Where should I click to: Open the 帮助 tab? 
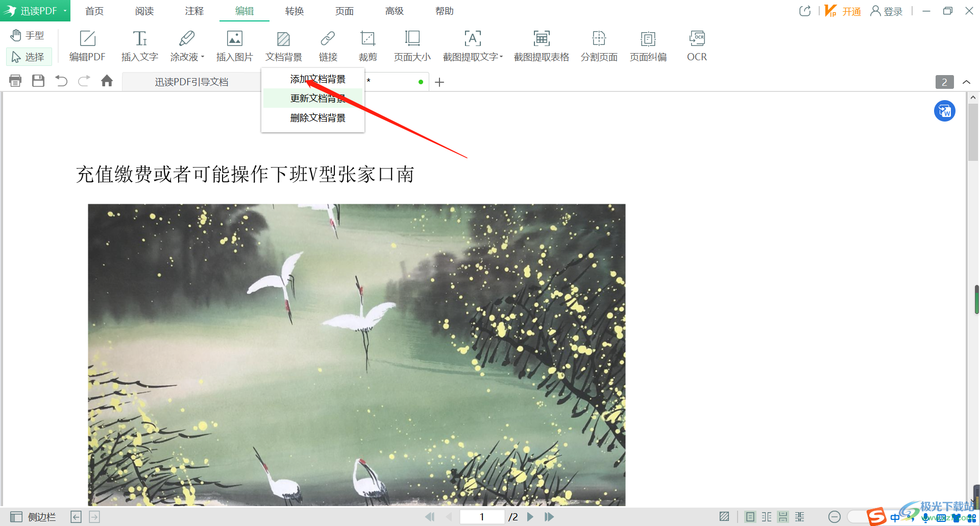(445, 11)
